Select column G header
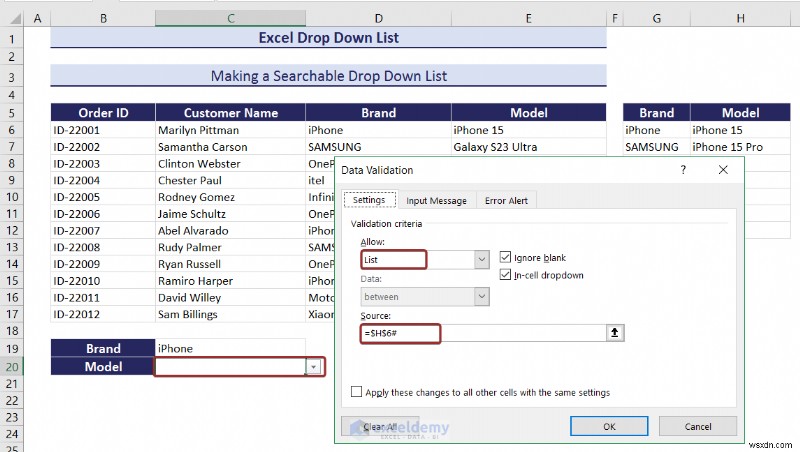This screenshot has height=452, width=800. (x=657, y=19)
